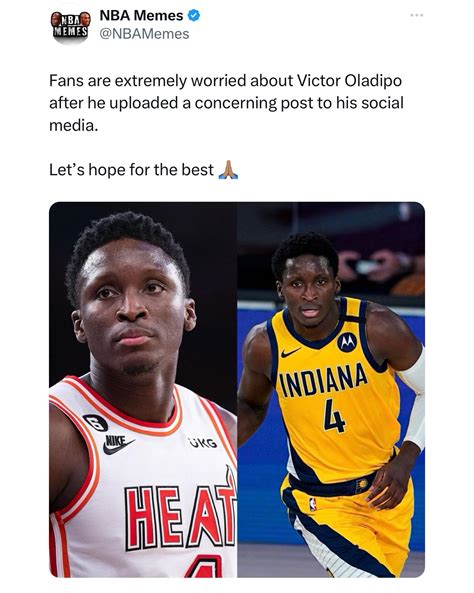Click the praying hands emoji
The width and height of the screenshot is (474, 593).
tap(228, 170)
